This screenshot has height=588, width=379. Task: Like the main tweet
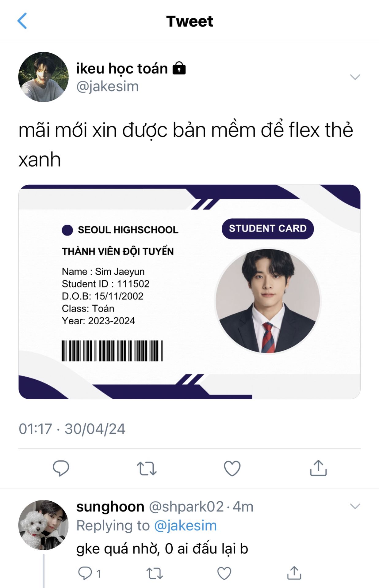(232, 468)
